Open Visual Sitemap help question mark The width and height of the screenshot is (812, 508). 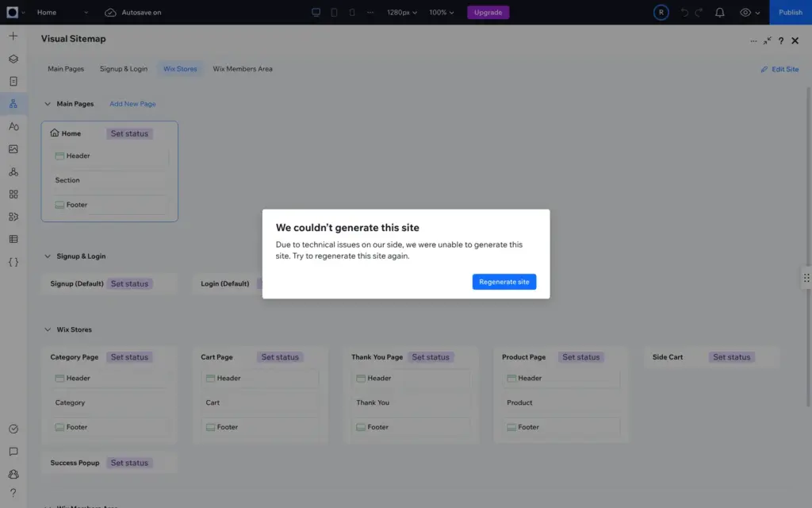click(781, 41)
